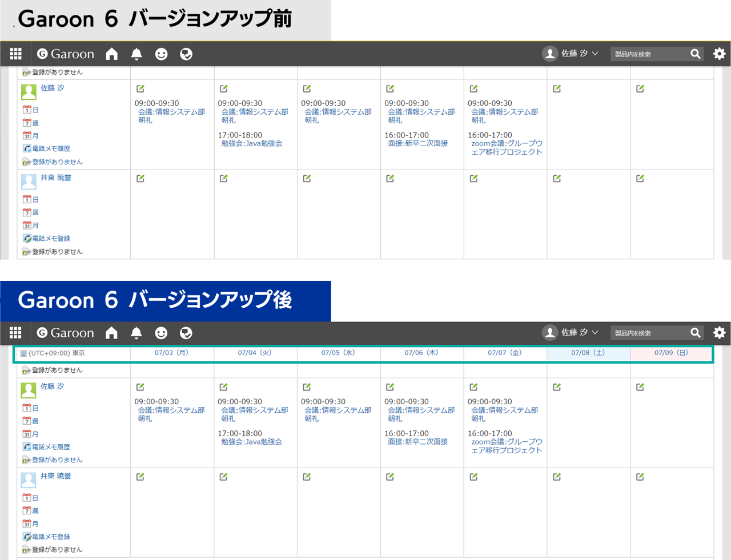Click 佐藤 汐's avatar in the before-upgrade panel
This screenshot has width=731, height=560.
[x=29, y=92]
